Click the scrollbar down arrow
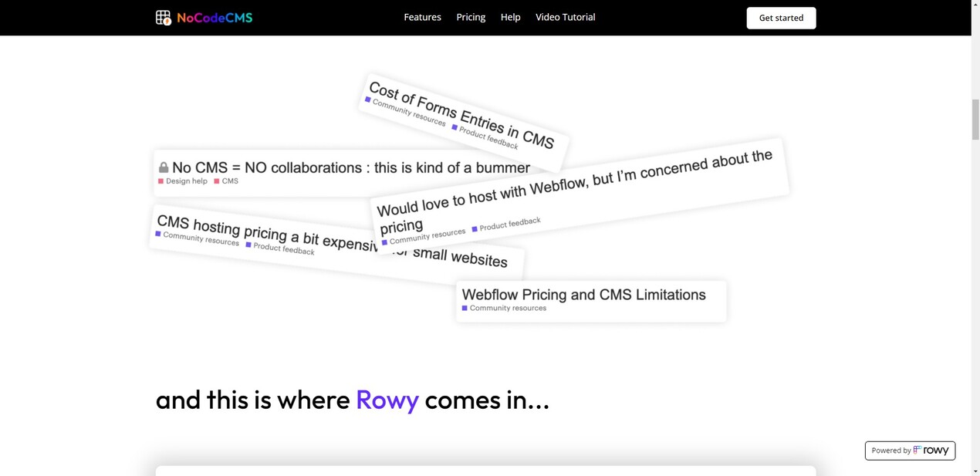 [x=975, y=471]
